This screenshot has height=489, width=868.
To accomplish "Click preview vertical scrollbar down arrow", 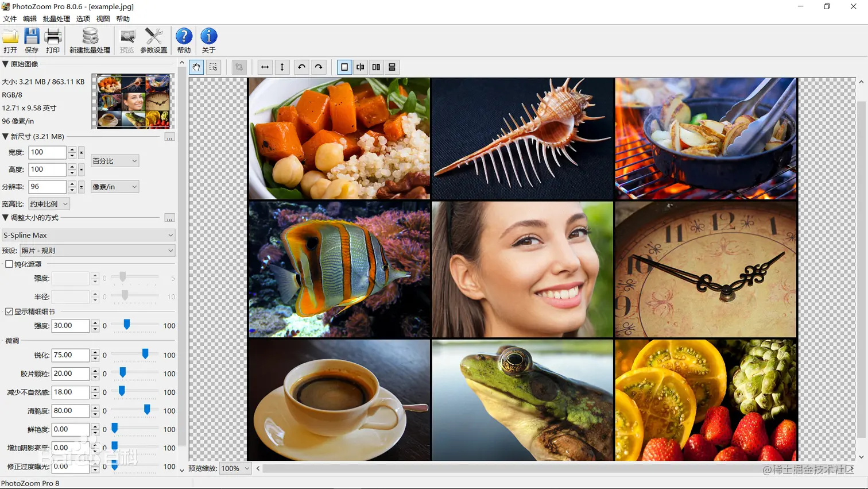I will 861,457.
